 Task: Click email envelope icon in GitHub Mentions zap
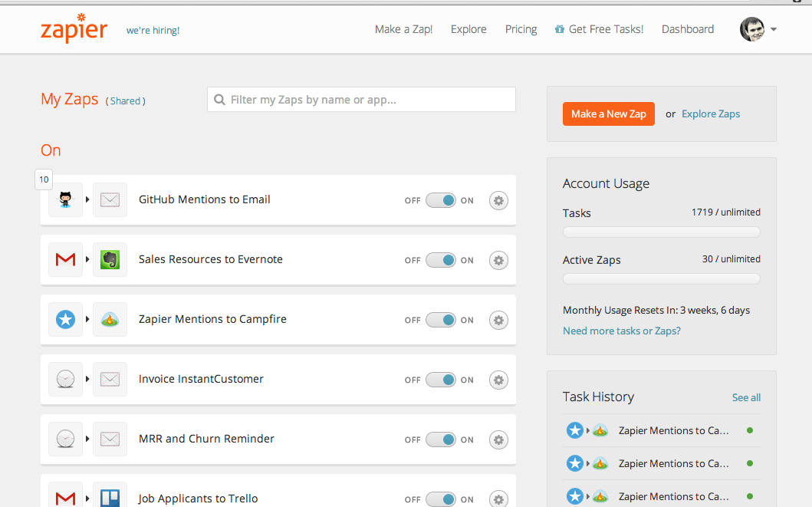tap(110, 199)
